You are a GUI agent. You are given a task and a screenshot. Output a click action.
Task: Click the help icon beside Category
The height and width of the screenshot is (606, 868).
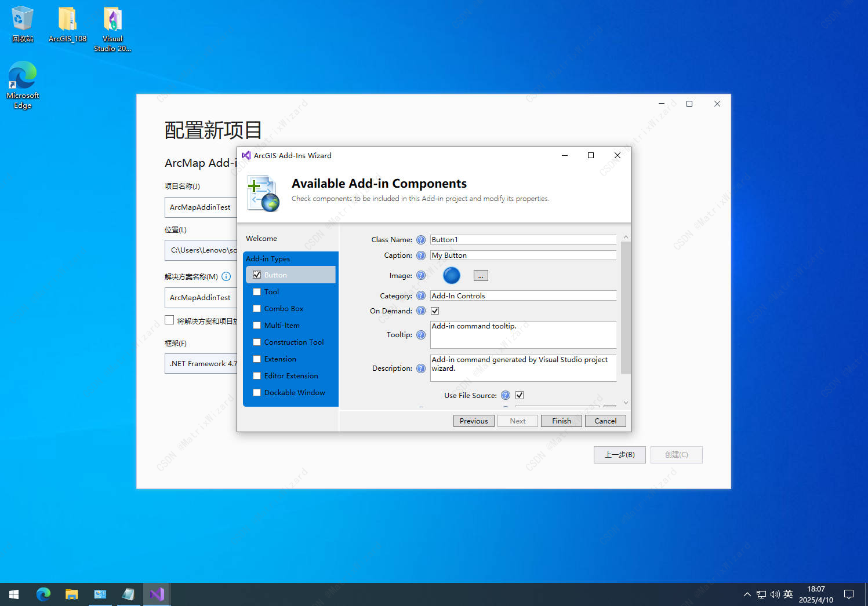(421, 296)
